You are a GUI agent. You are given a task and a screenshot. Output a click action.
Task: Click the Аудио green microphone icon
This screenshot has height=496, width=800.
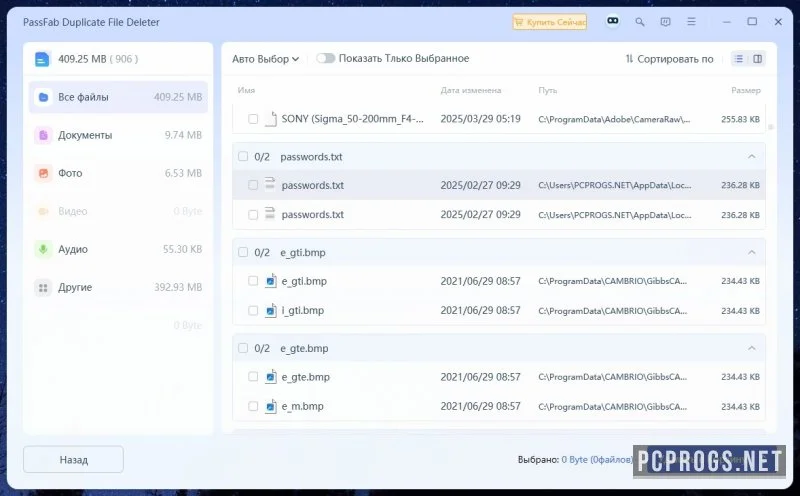[x=43, y=249]
